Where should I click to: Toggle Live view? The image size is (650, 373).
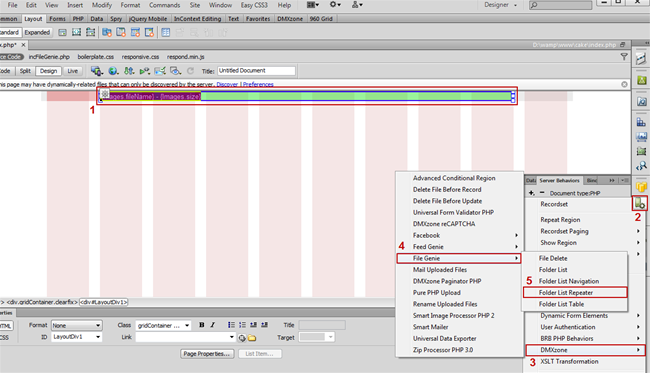[x=73, y=71]
